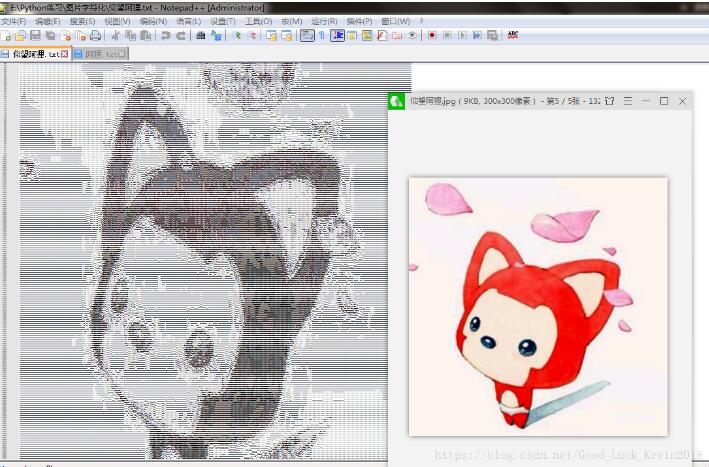Paste clipboard using toolbar icon
Viewport: 709px width, 467px height.
pyautogui.click(x=146, y=36)
